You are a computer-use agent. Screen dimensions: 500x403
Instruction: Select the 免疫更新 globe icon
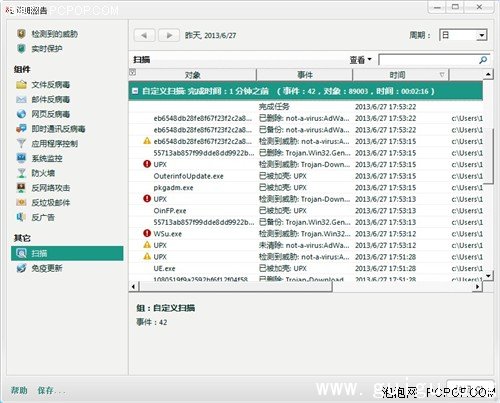(x=21, y=268)
